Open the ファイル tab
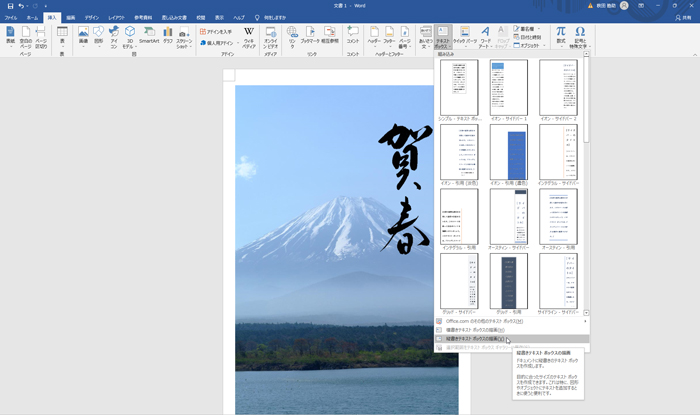The height and width of the screenshot is (415, 700). tap(11, 18)
